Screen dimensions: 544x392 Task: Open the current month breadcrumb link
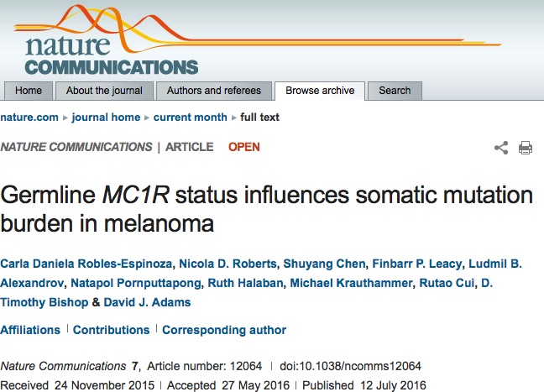[190, 118]
